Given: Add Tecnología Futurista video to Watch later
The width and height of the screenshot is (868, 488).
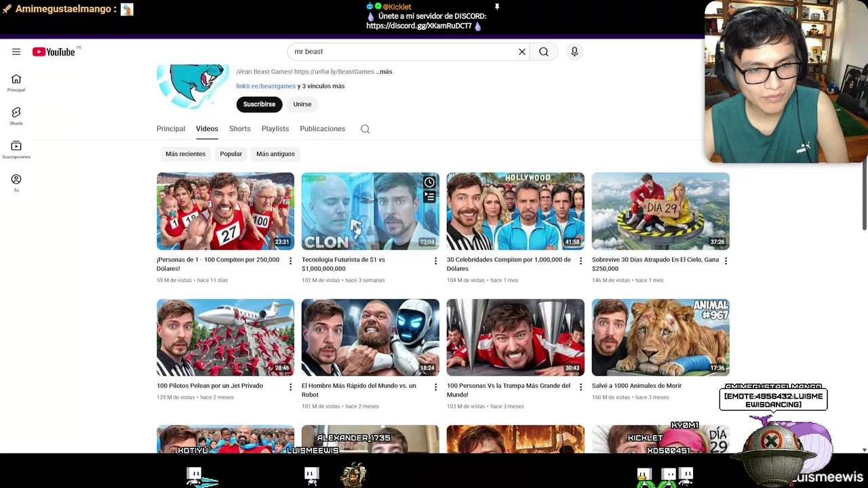Looking at the screenshot, I should coord(429,182).
